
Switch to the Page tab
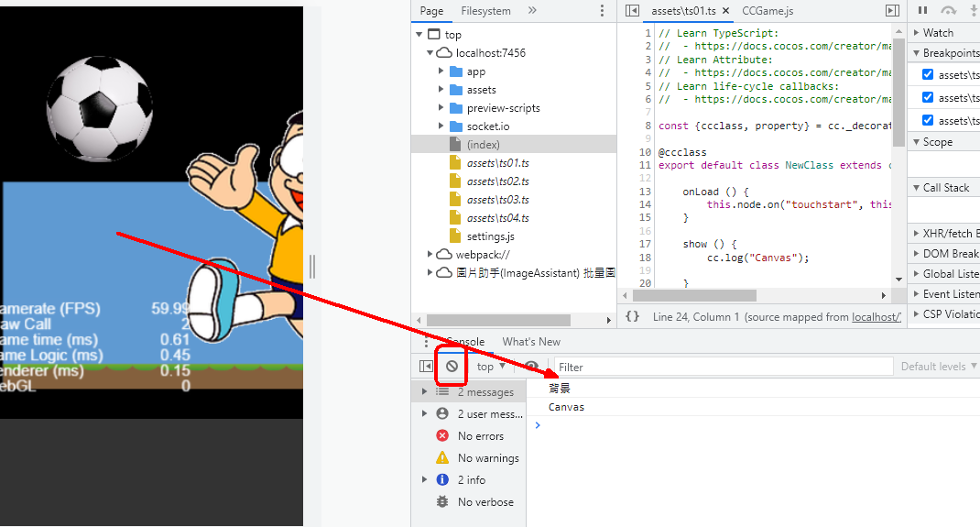click(x=431, y=11)
